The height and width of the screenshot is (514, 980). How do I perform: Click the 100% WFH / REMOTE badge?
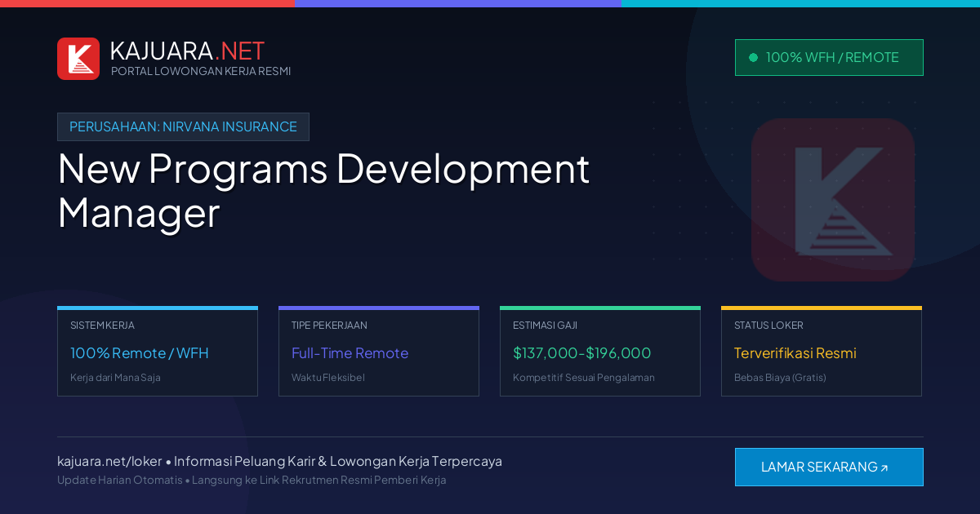click(x=829, y=57)
